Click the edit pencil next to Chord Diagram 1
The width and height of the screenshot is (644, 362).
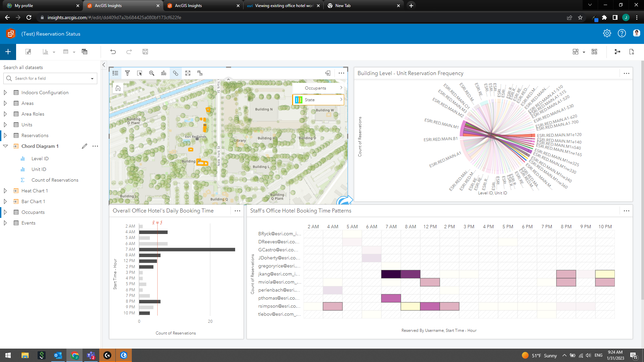[85, 146]
